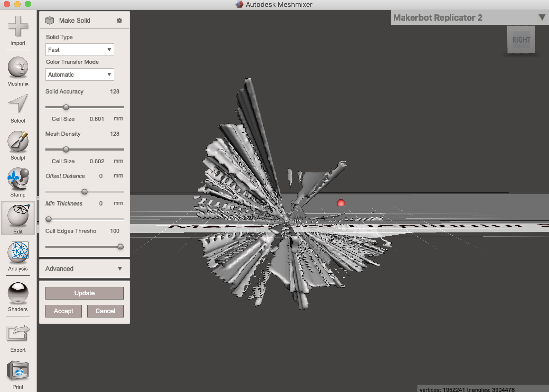Click the Make Solid panel title
Viewport: 549px width, 392px height.
click(x=75, y=20)
